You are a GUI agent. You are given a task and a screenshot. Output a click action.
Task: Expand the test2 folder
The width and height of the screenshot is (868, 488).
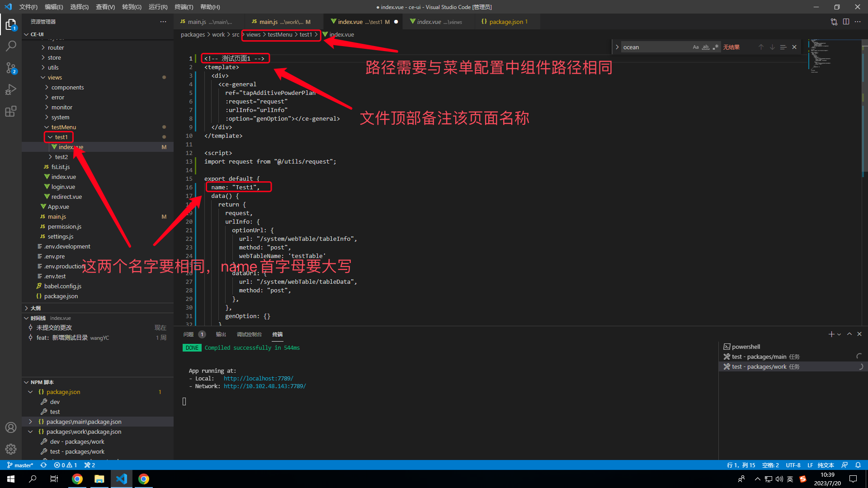[61, 157]
